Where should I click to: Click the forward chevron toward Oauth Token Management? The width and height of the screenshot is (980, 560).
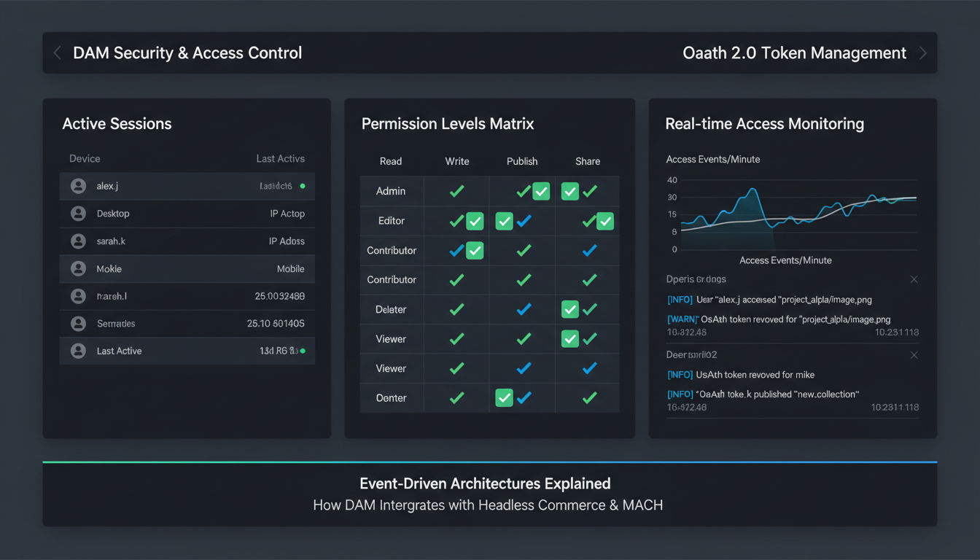point(922,52)
